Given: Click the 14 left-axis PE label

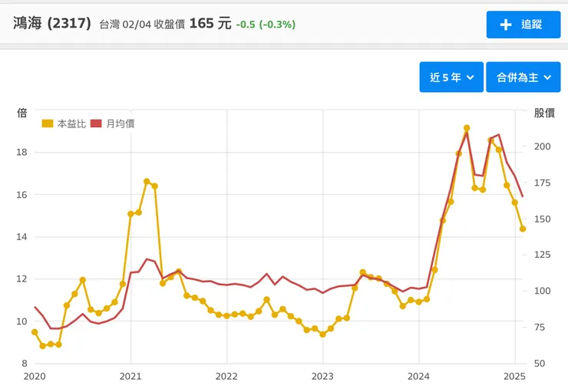Looking at the screenshot, I should click(21, 237).
